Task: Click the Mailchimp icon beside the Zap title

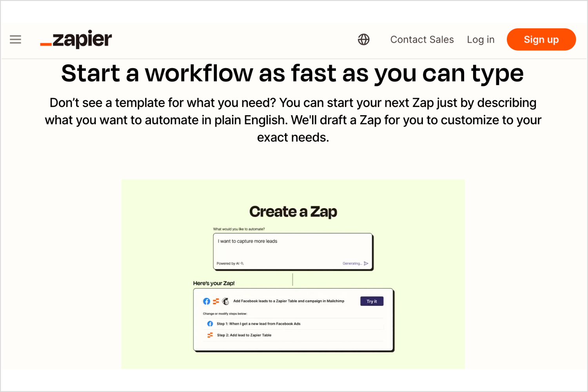Action: [225, 301]
